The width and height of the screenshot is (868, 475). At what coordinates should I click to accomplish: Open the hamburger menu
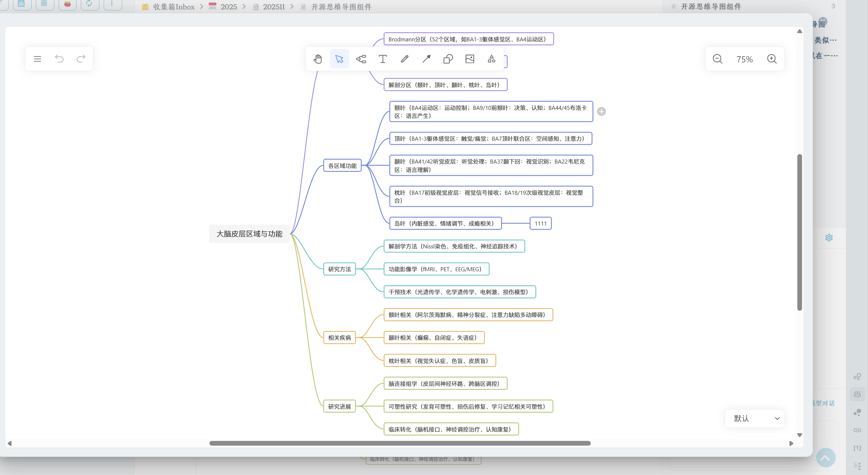pyautogui.click(x=37, y=59)
